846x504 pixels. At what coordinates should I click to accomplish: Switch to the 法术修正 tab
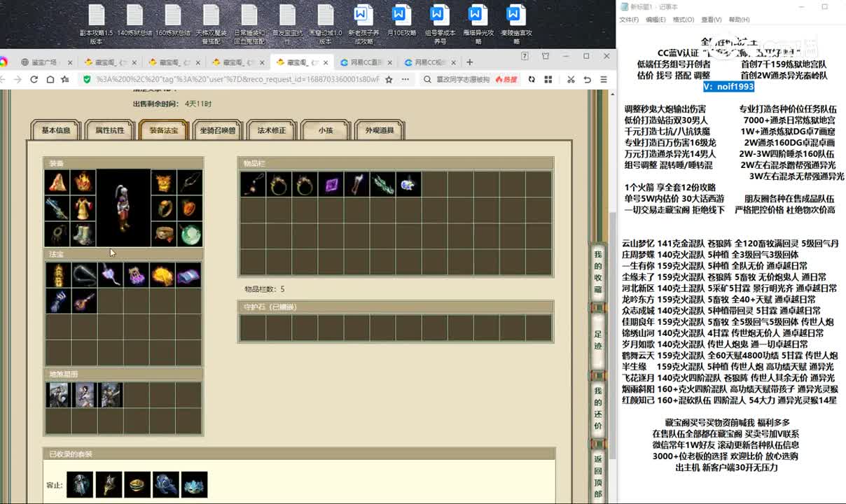(272, 130)
